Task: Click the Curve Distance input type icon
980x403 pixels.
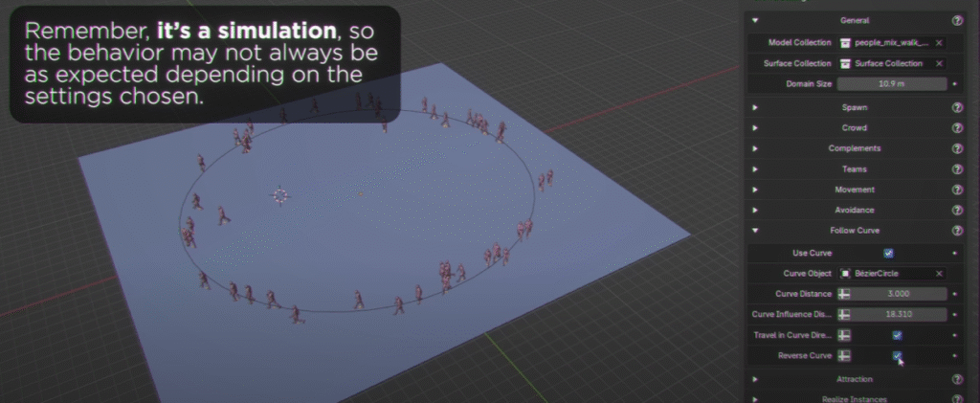Action: pos(844,294)
